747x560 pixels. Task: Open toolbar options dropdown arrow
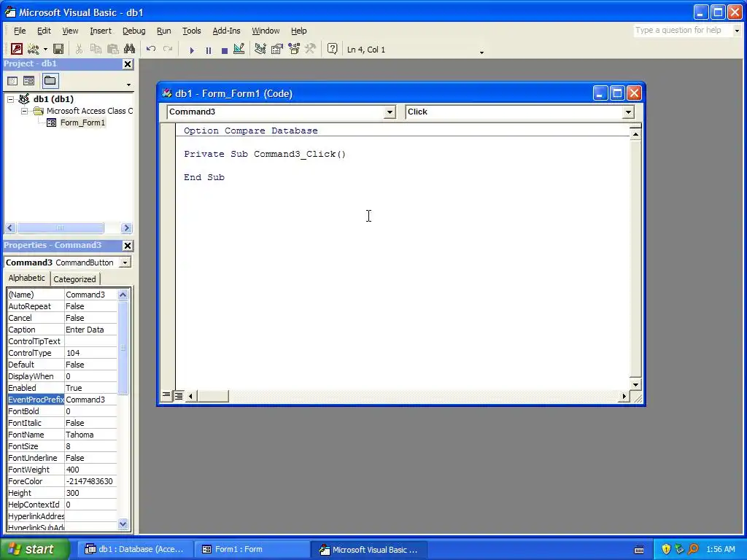click(x=481, y=52)
